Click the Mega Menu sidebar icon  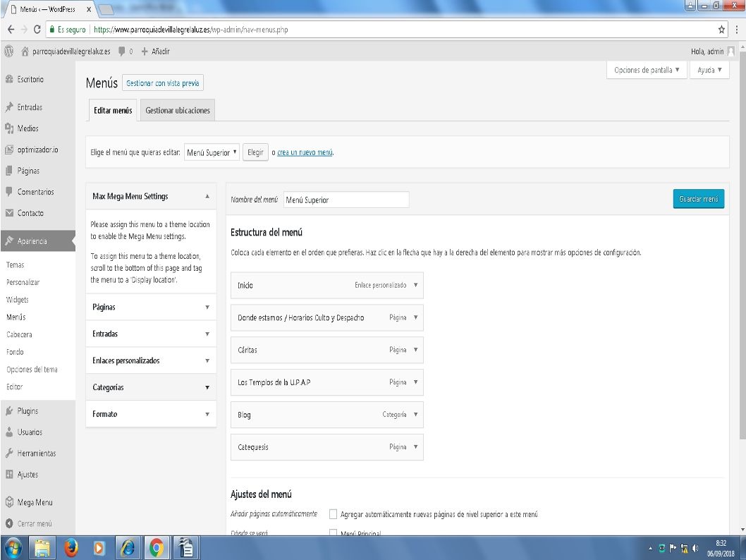point(9,502)
